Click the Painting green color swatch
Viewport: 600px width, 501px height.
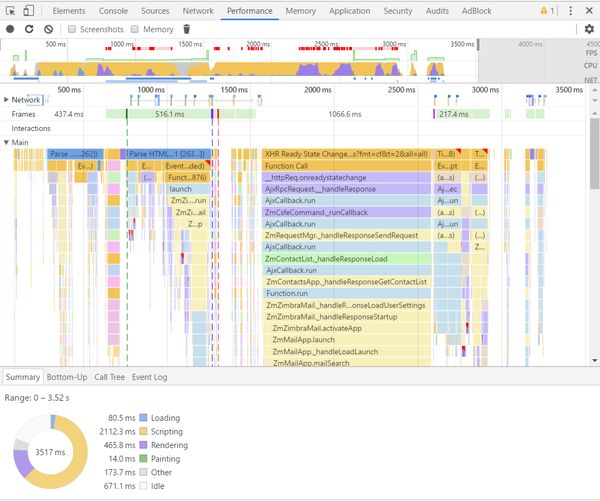coord(143,459)
